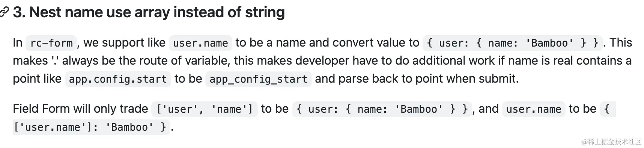
Task: Click the text 'to be a name and convert value to'
Action: click(327, 42)
